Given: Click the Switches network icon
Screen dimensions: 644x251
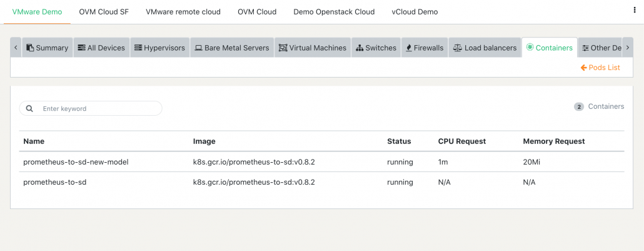Looking at the screenshot, I should coord(360,48).
